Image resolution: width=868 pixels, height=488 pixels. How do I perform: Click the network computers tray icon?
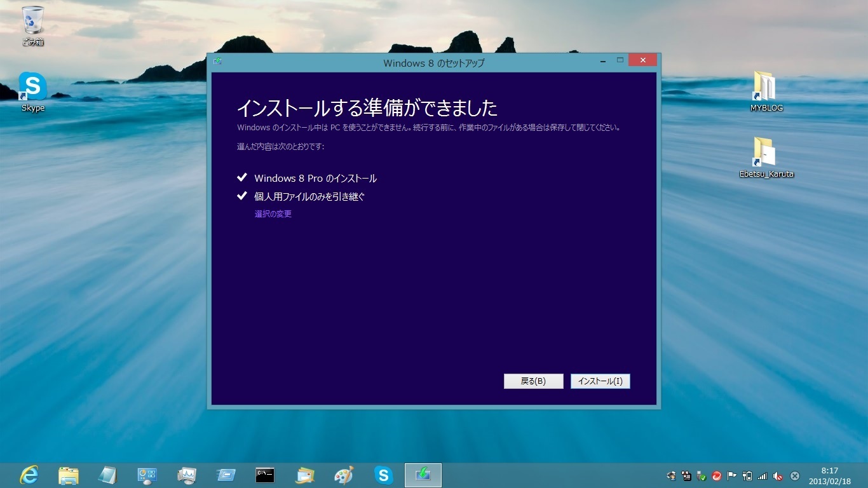point(686,475)
